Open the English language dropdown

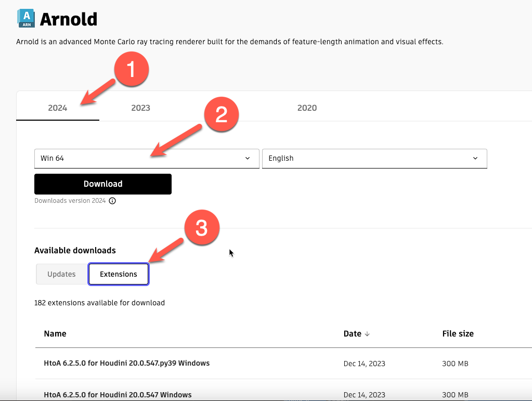pos(374,158)
